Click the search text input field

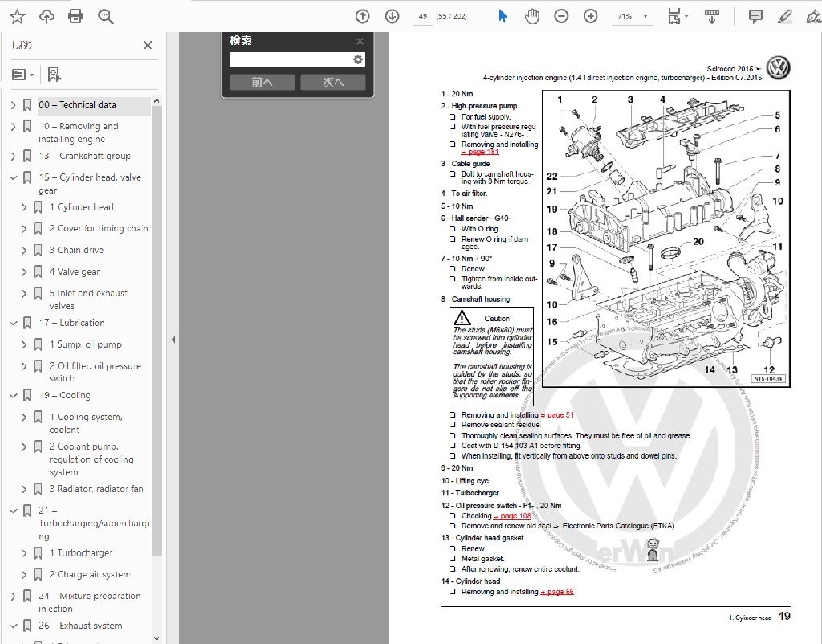pyautogui.click(x=291, y=59)
